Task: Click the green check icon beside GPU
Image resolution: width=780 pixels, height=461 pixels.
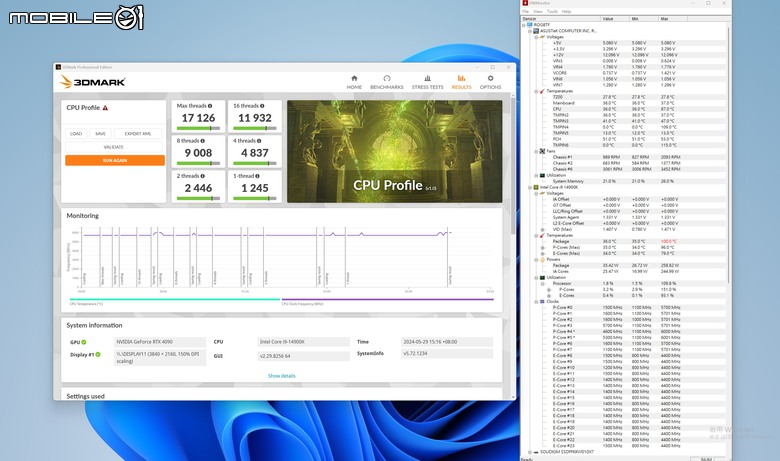Action: (x=84, y=342)
